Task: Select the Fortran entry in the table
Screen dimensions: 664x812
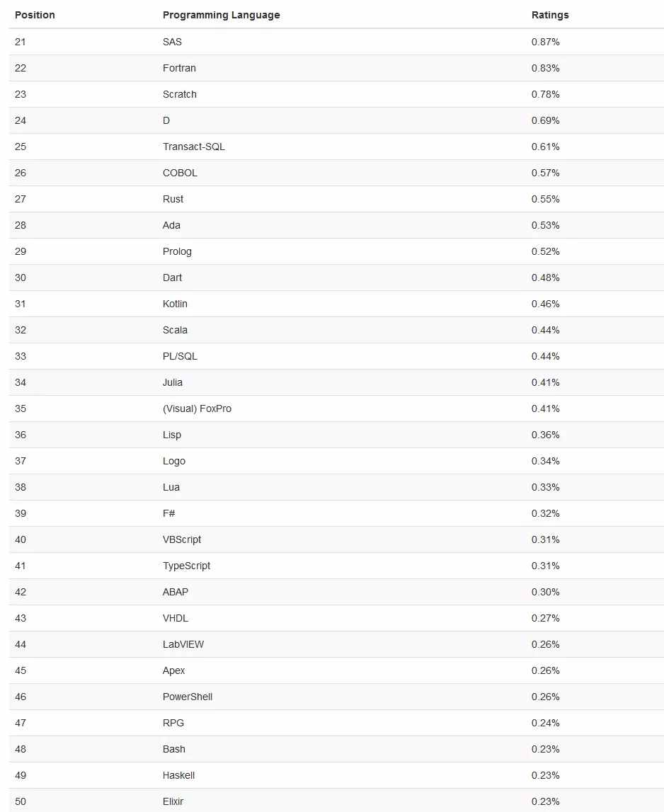Action: [179, 68]
